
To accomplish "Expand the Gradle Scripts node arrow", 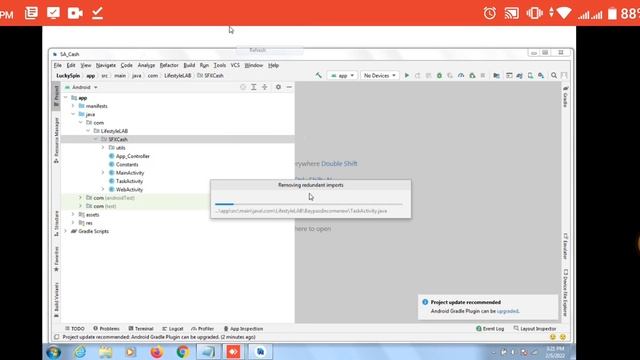I will [x=65, y=231].
